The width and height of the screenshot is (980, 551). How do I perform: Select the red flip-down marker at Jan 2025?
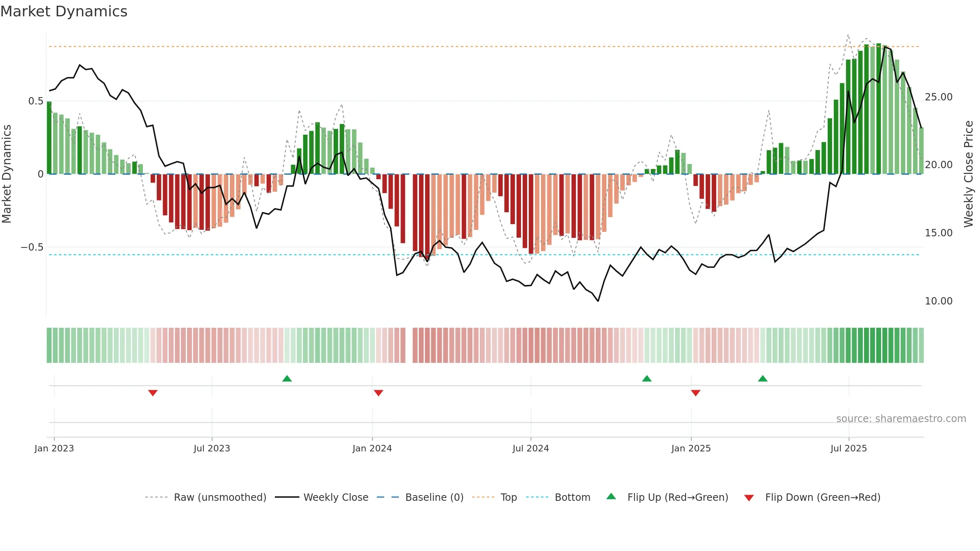coord(696,393)
